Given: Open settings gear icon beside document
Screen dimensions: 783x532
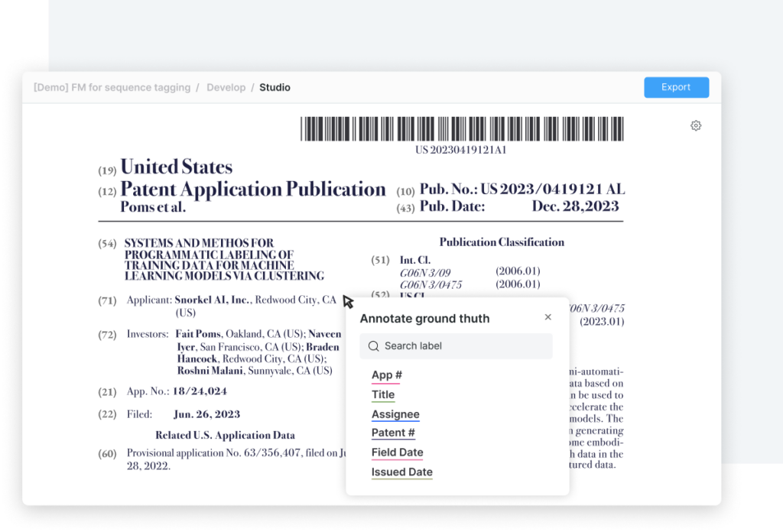Looking at the screenshot, I should click(696, 125).
